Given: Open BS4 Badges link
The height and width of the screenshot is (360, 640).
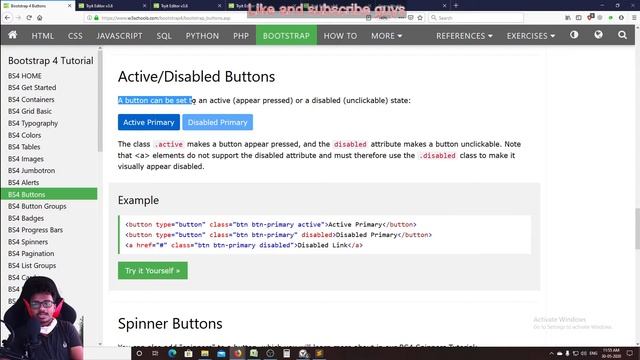Looking at the screenshot, I should [x=26, y=218].
